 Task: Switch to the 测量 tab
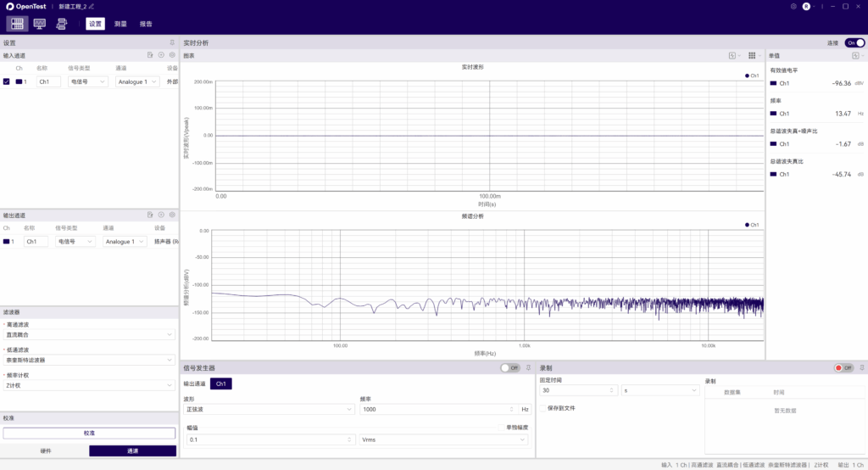pyautogui.click(x=121, y=24)
